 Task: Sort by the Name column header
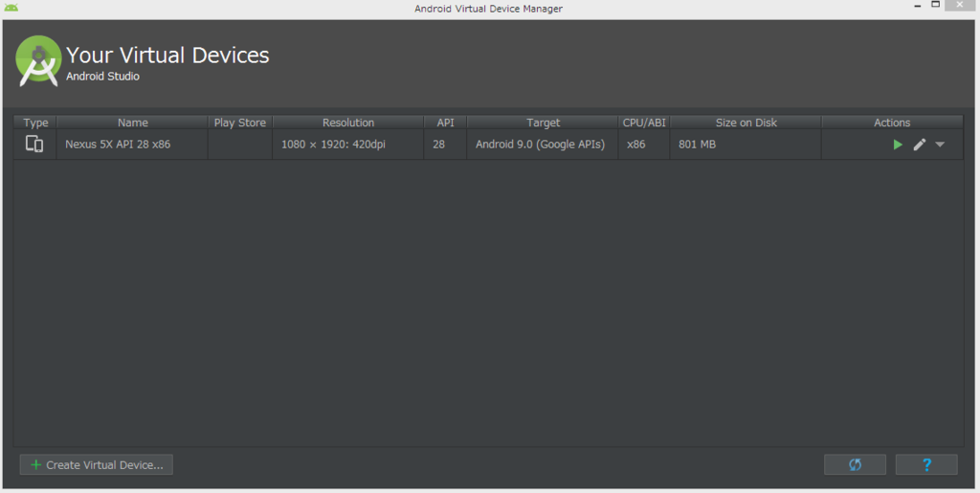pos(132,123)
